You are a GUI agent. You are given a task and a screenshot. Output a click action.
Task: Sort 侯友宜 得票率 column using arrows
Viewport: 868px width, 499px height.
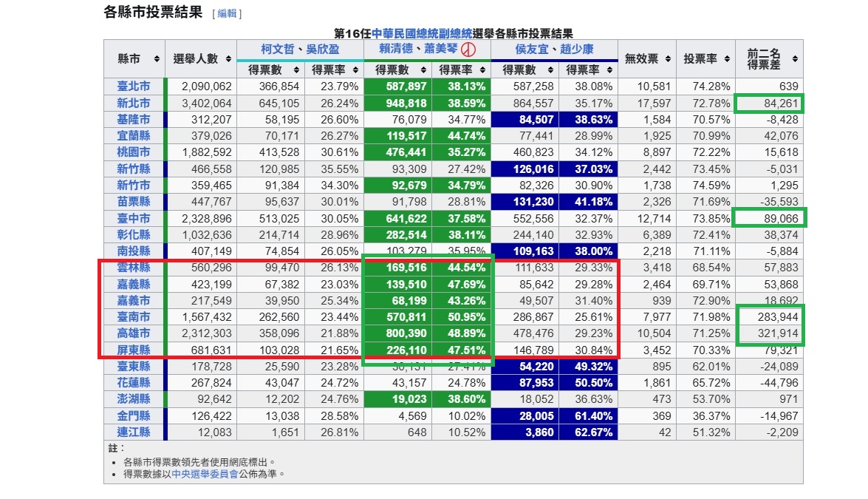tap(609, 70)
